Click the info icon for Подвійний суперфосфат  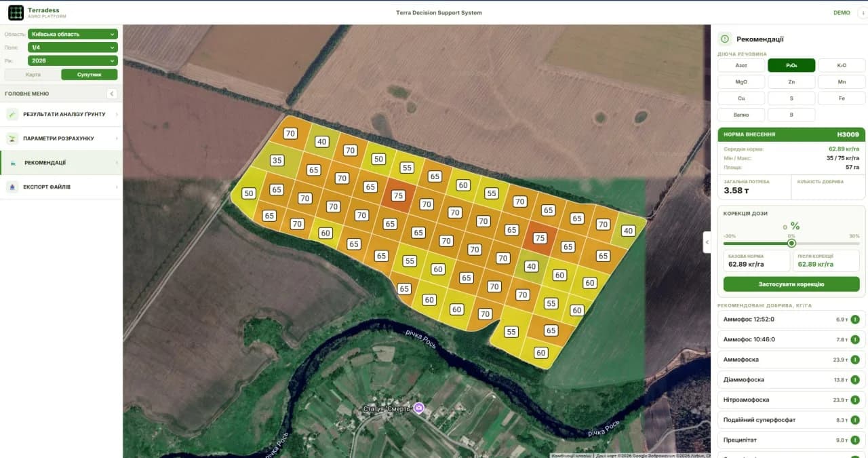tap(855, 420)
